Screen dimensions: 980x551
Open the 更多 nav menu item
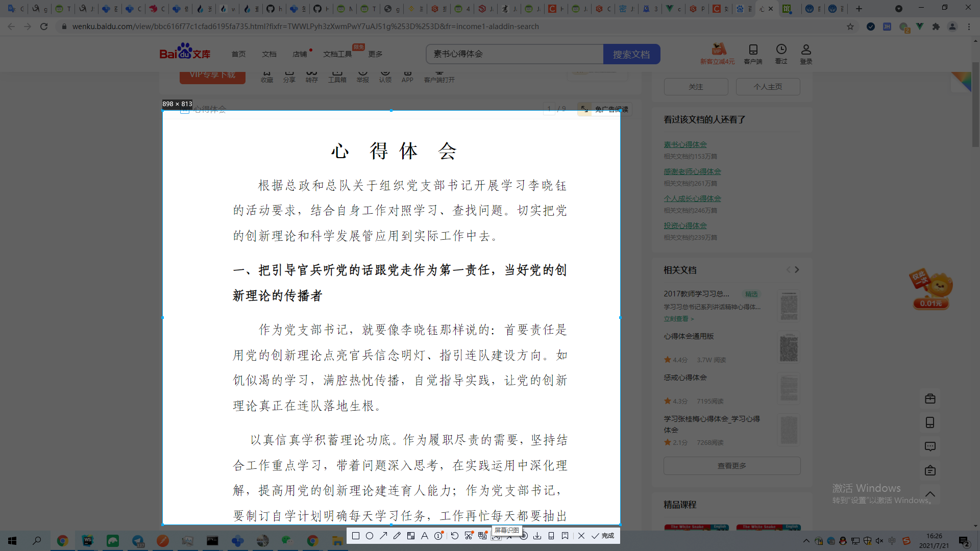coord(375,54)
